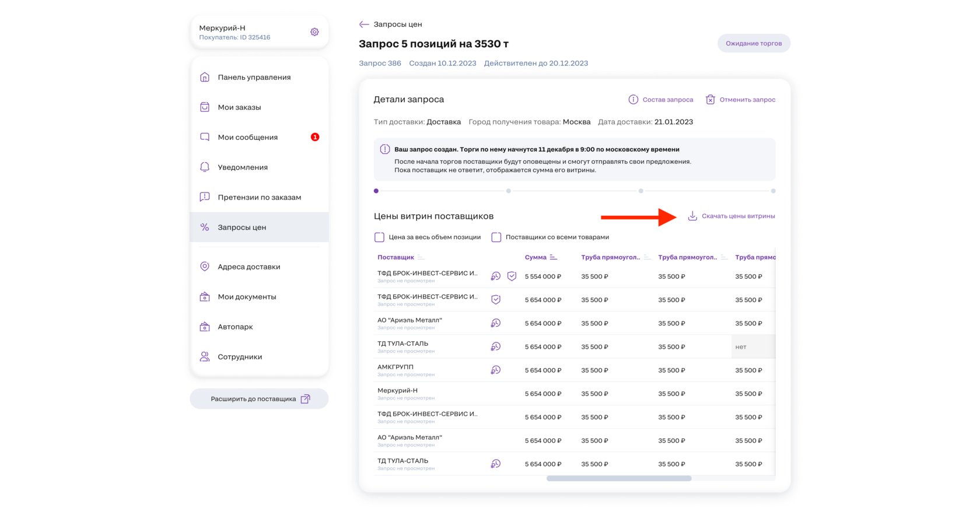Sort by Сумма using its sort icon
Viewport: 980px width, 515px height.
coord(554,257)
